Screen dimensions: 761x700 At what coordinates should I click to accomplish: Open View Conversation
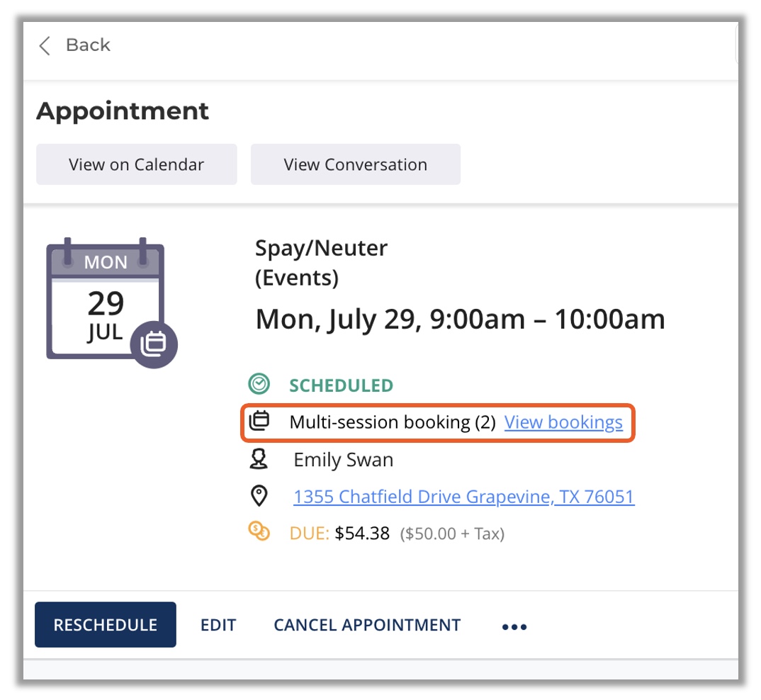click(355, 164)
